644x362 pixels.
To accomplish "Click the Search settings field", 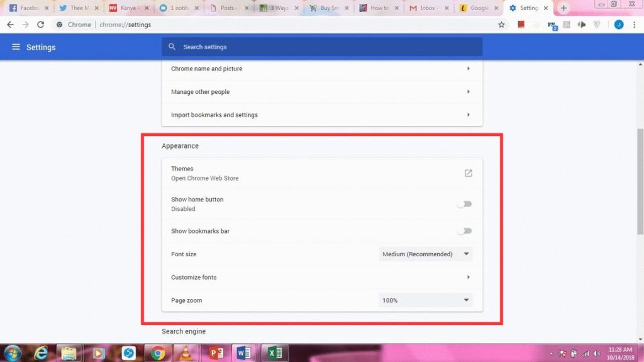I will pos(322,47).
